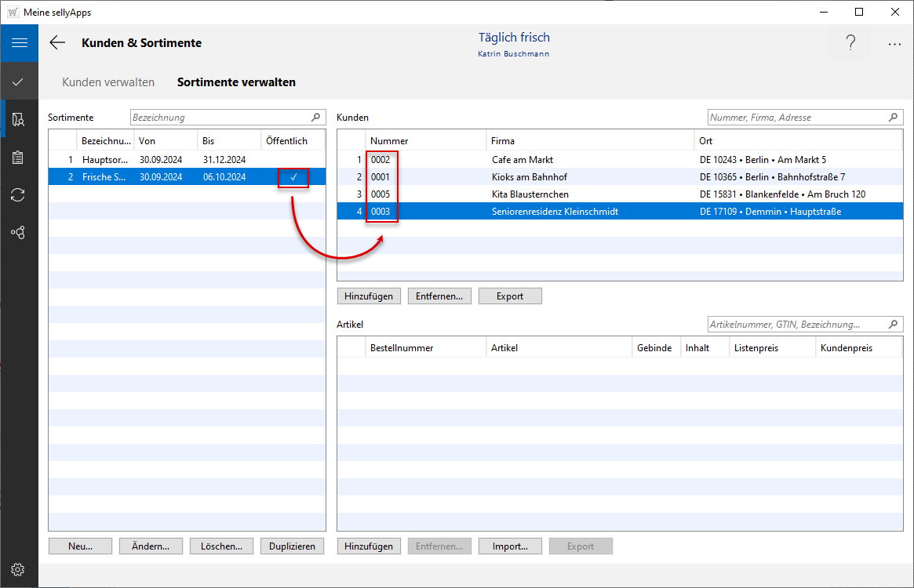Open the three-dot more options menu
The width and height of the screenshot is (914, 588).
click(x=894, y=45)
